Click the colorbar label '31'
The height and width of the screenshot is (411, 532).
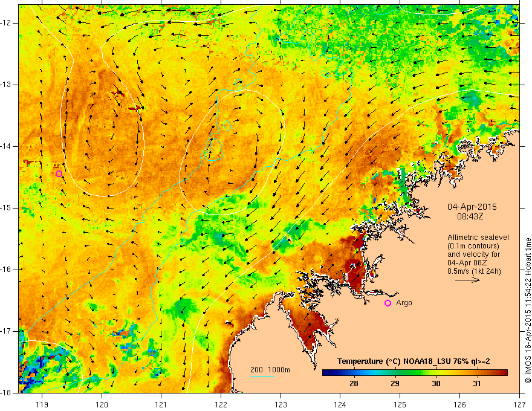[x=477, y=384]
